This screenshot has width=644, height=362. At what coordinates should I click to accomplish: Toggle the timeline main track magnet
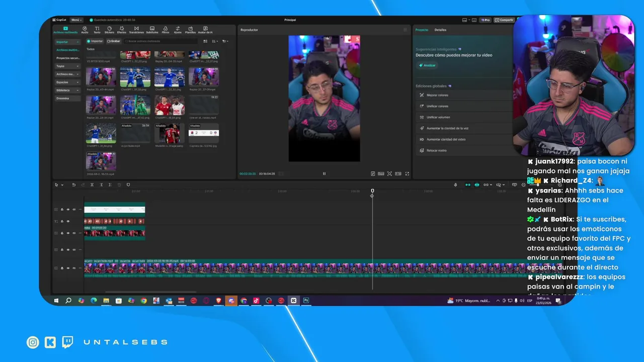[x=467, y=185]
